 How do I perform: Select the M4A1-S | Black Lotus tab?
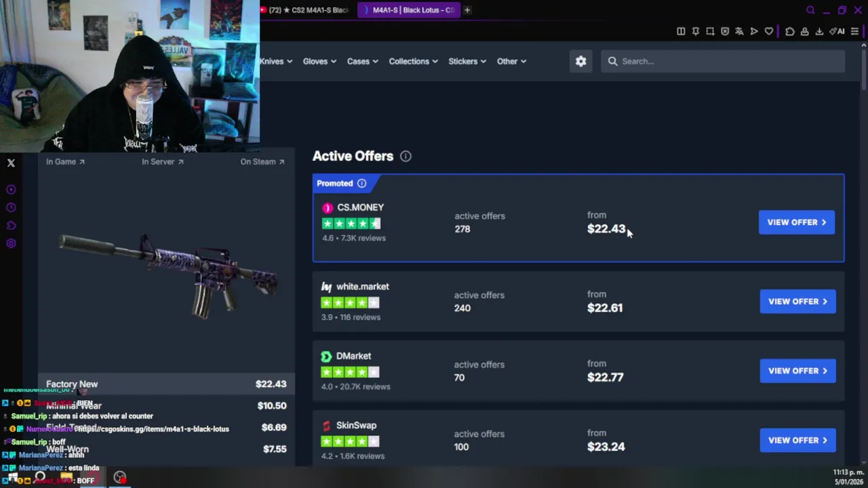coord(409,10)
